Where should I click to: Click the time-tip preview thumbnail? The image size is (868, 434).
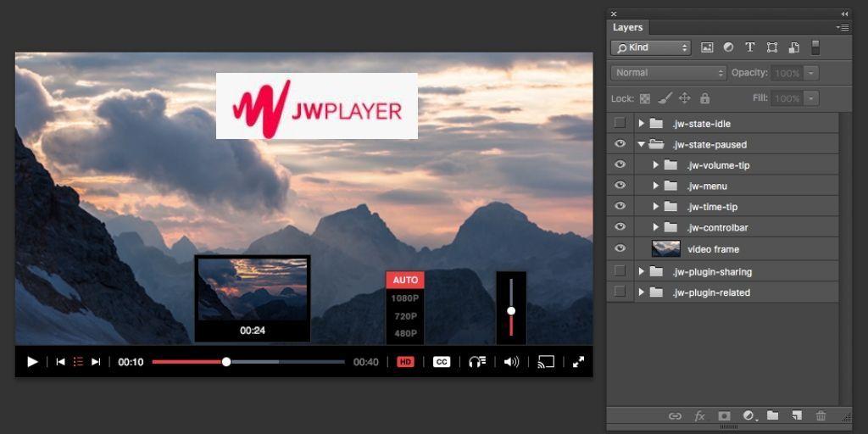pos(253,289)
